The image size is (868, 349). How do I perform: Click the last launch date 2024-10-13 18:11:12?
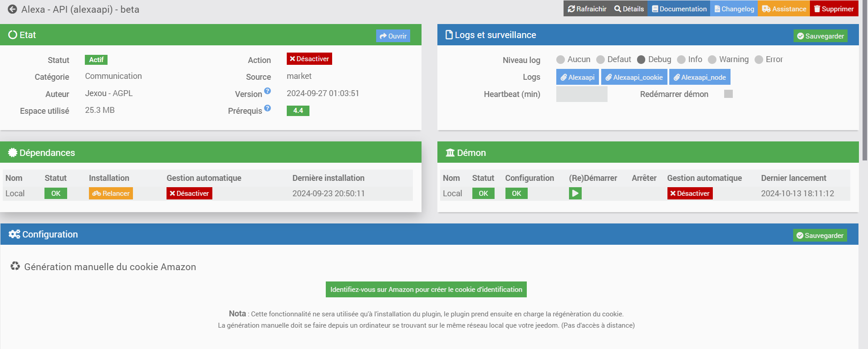click(798, 194)
